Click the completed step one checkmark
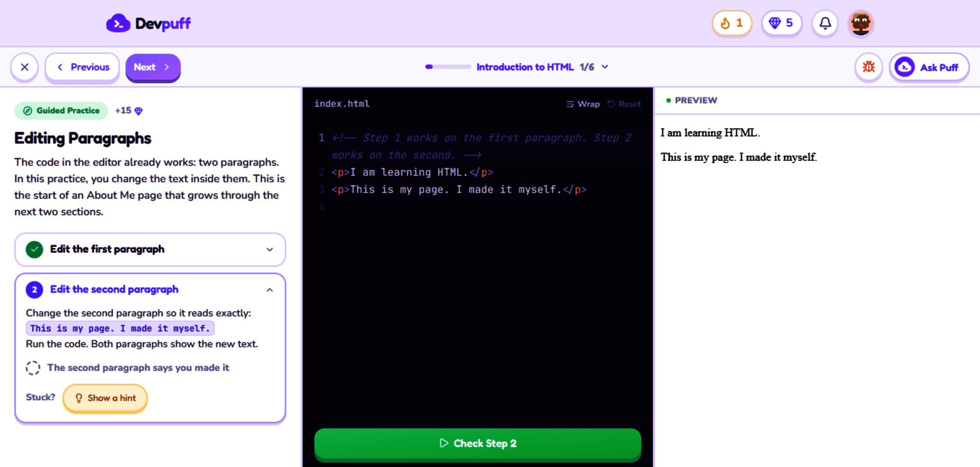This screenshot has width=980, height=467. [34, 249]
